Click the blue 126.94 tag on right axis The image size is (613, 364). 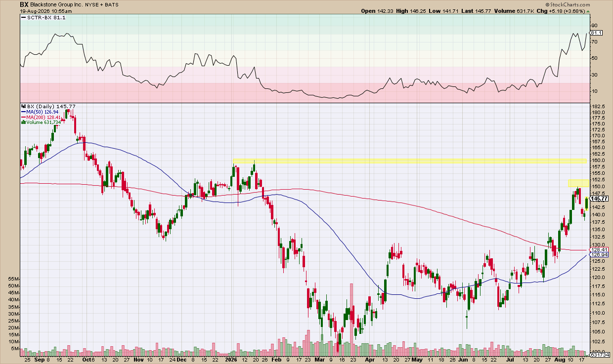pos(599,255)
